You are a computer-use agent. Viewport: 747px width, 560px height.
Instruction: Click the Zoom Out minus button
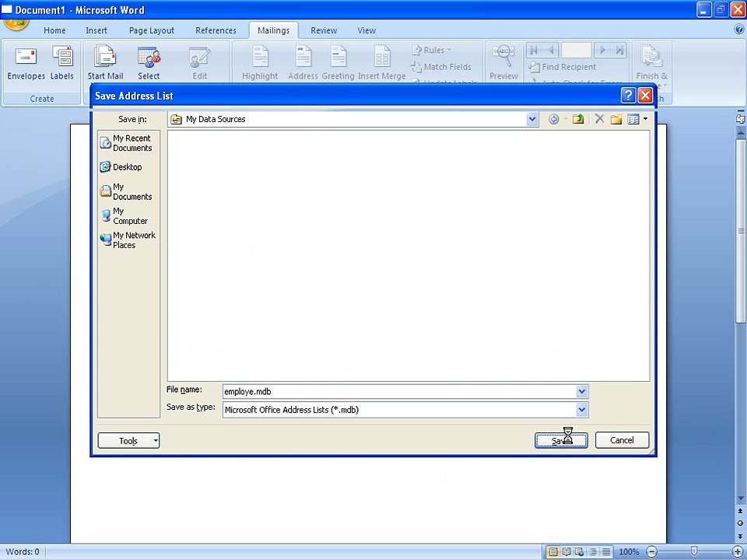click(x=652, y=552)
